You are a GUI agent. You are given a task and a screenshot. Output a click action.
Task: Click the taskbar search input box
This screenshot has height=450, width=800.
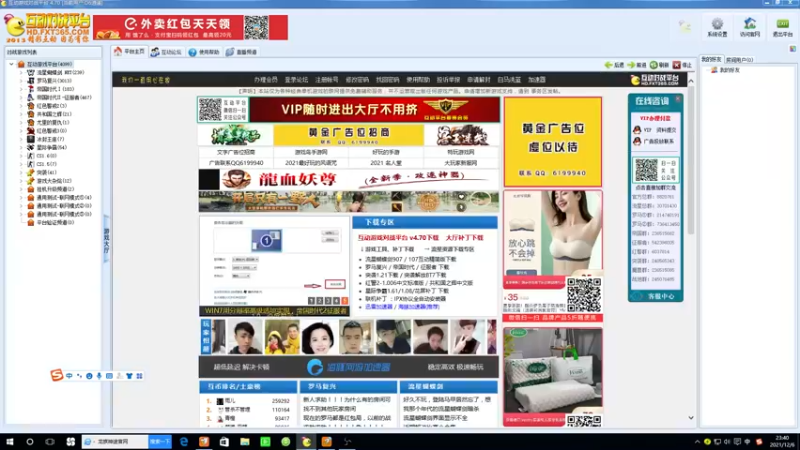point(115,441)
